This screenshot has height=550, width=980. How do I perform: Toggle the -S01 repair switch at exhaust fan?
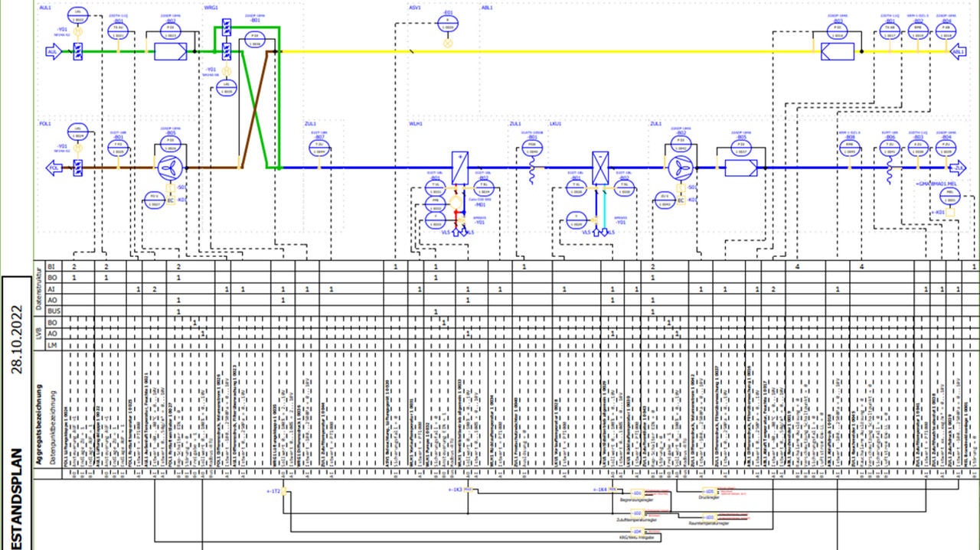tap(170, 187)
